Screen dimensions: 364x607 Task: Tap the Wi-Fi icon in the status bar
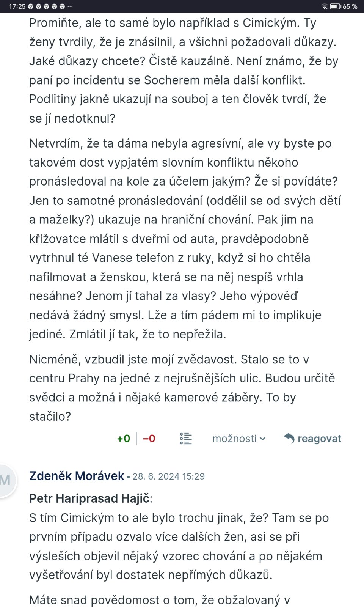click(x=325, y=6)
